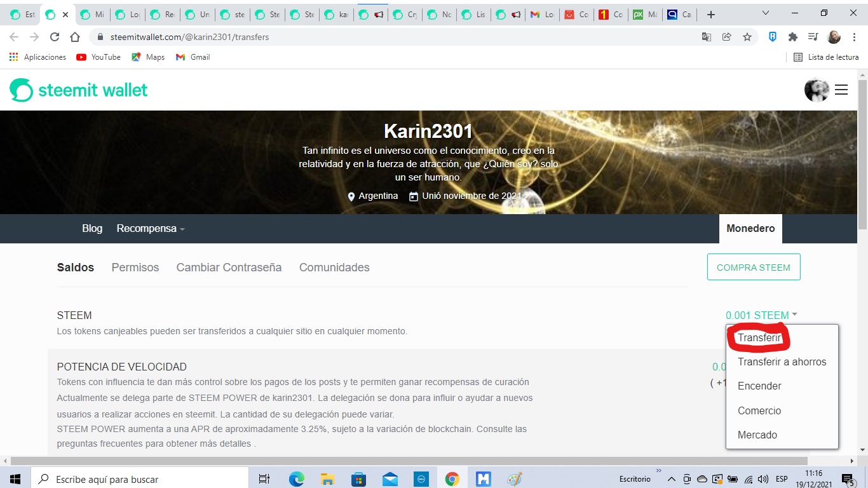This screenshot has height=488, width=868.
Task: Open File Explorer from the taskbar
Action: pyautogui.click(x=327, y=479)
